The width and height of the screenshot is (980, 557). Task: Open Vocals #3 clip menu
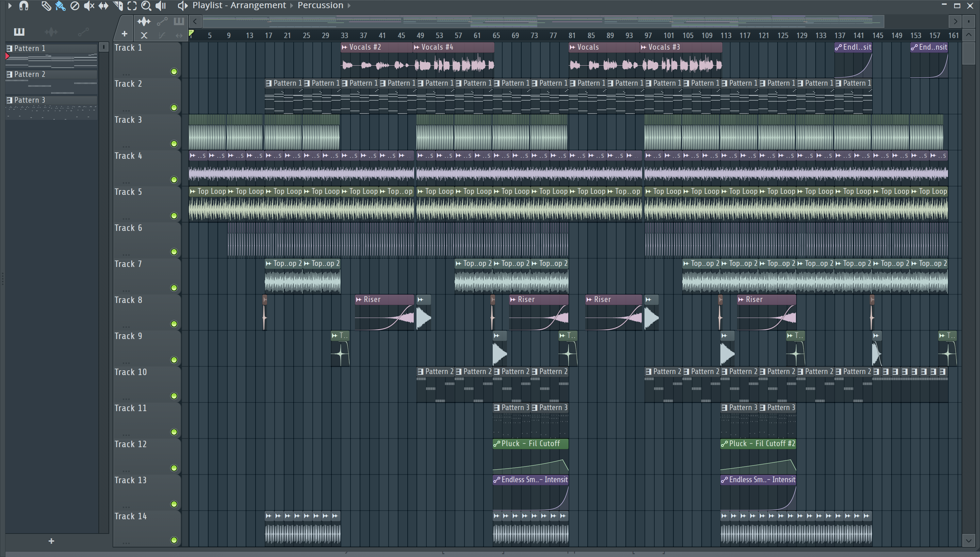pyautogui.click(x=643, y=47)
